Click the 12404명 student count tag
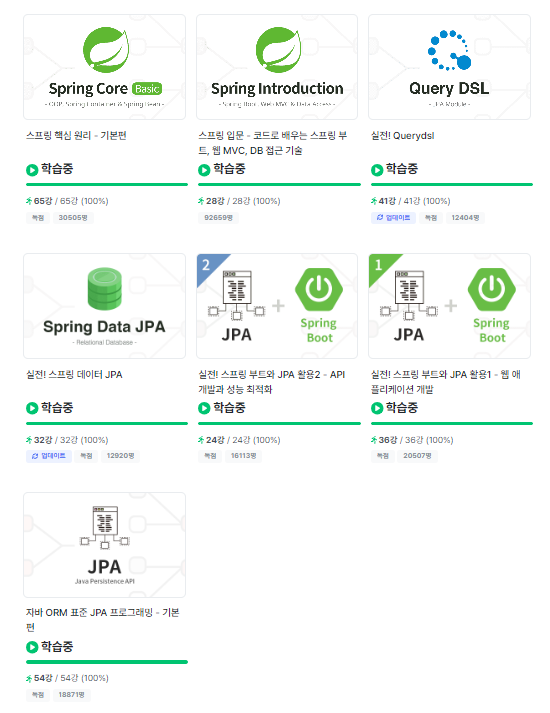The height and width of the screenshot is (713, 550). point(465,218)
